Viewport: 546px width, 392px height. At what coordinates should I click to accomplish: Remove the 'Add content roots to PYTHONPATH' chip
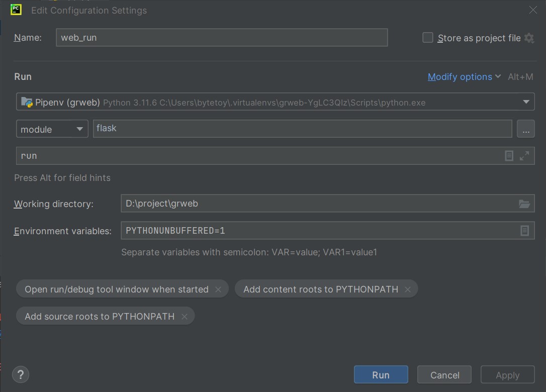pyautogui.click(x=408, y=289)
